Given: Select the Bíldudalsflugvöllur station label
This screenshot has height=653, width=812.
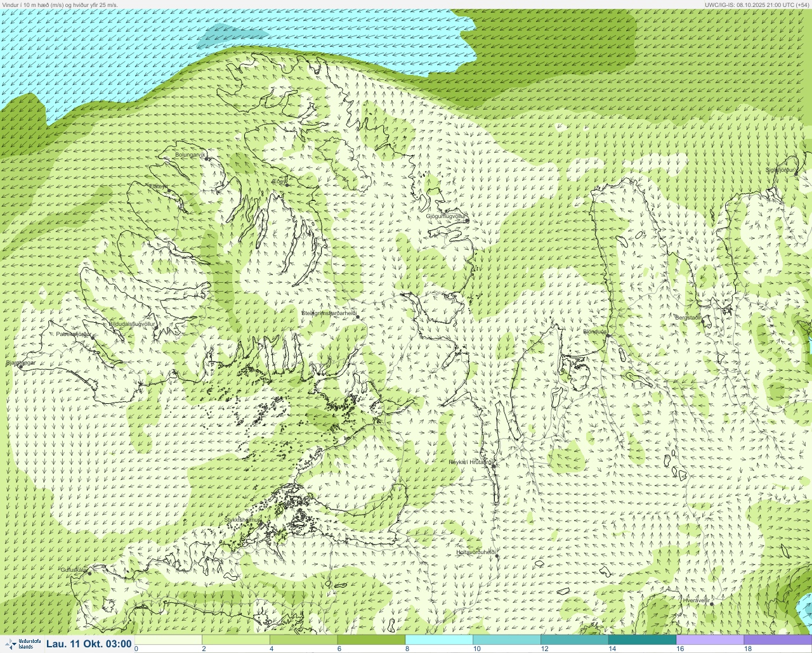Looking at the screenshot, I should [x=132, y=323].
